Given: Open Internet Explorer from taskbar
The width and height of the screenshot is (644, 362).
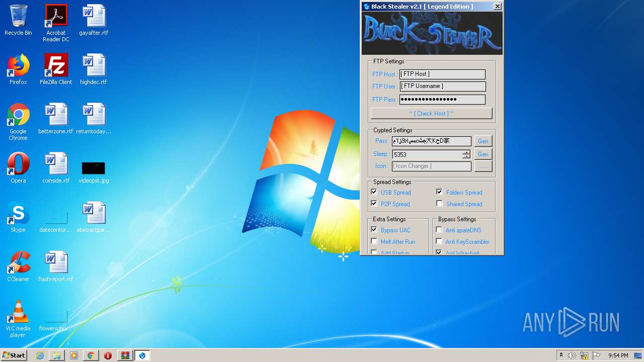Looking at the screenshot, I should click(x=40, y=355).
